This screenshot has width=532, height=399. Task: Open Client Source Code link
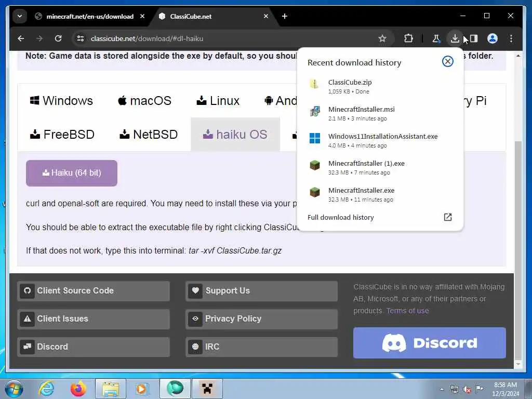click(x=94, y=291)
